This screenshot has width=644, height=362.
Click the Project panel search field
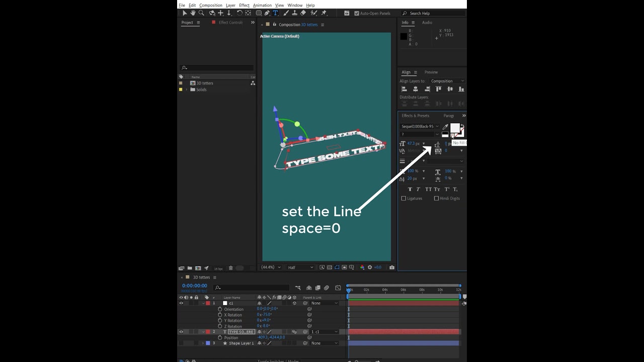217,68
